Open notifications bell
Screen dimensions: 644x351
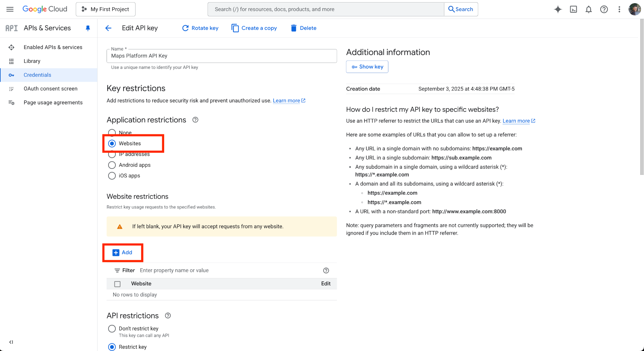[x=589, y=9]
